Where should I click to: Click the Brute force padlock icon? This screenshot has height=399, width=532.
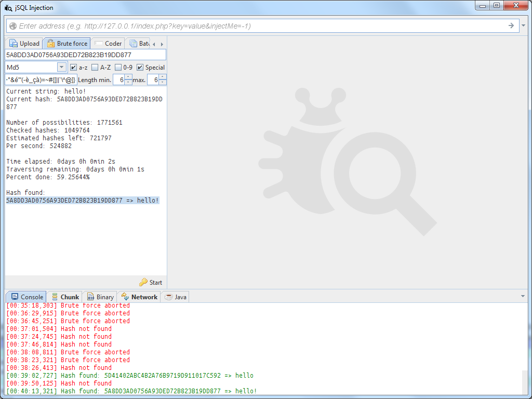51,44
